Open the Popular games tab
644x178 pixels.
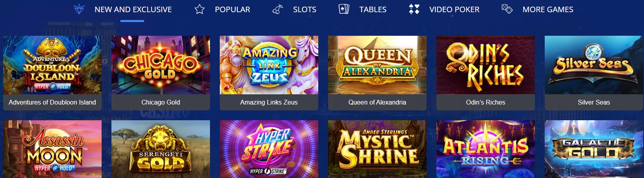(232, 9)
